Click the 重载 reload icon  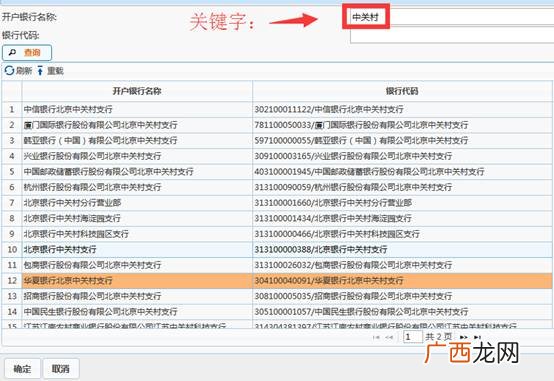(x=40, y=71)
